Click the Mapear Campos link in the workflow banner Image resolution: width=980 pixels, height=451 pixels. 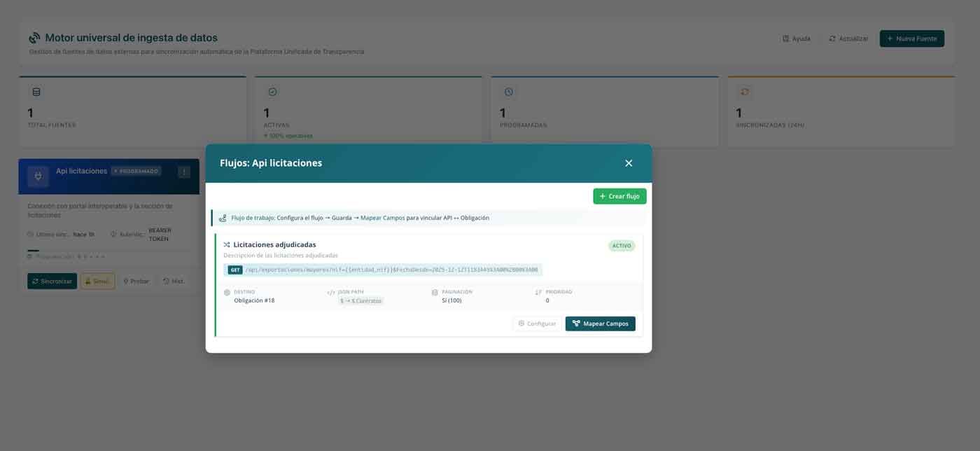[382, 218]
